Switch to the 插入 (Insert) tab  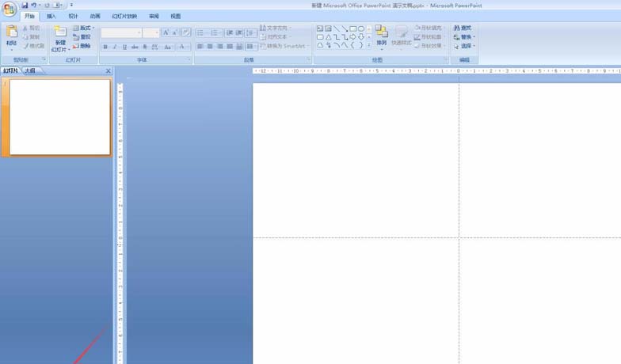click(51, 16)
